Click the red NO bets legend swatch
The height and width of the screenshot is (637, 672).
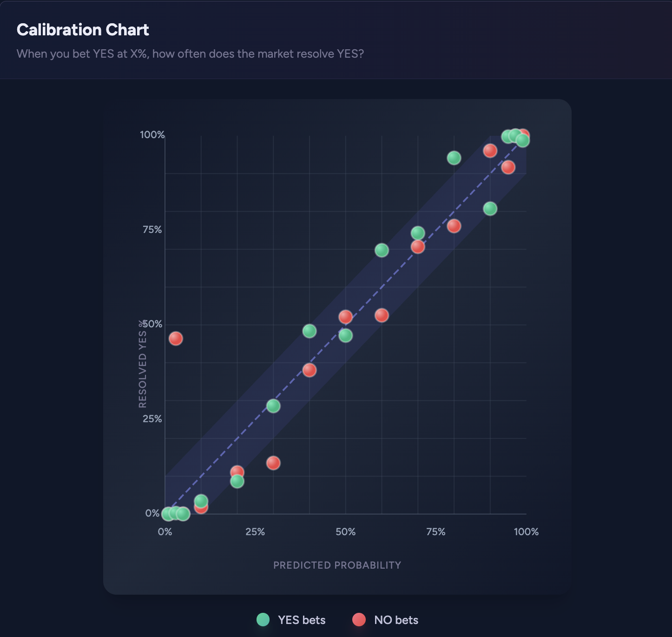pyautogui.click(x=359, y=619)
